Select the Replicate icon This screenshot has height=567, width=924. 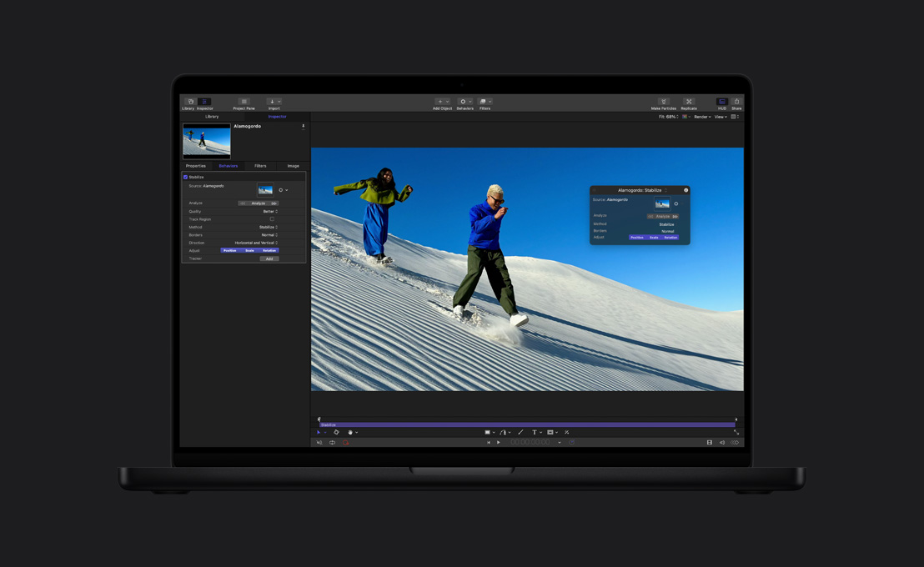(690, 101)
